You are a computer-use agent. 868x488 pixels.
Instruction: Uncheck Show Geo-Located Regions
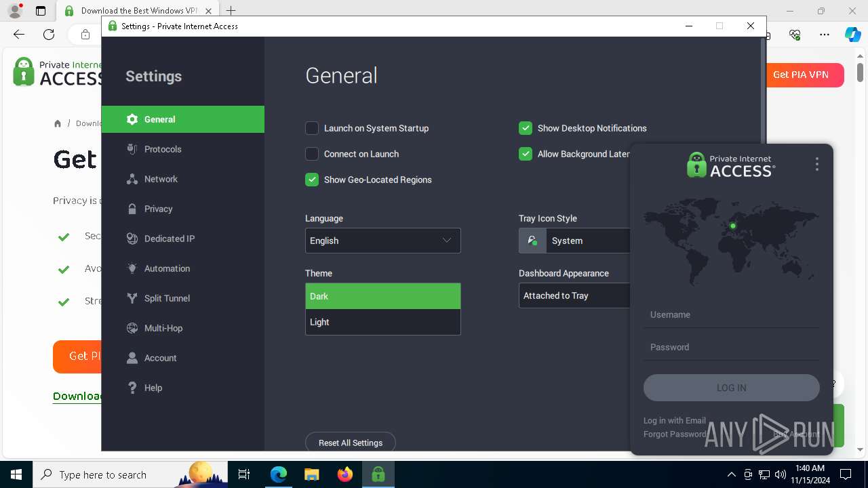click(x=312, y=180)
